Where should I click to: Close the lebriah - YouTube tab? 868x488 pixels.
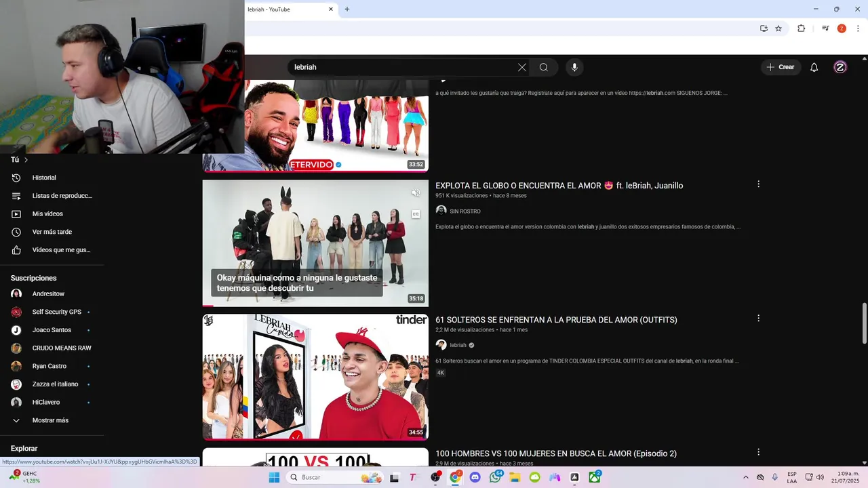tap(331, 9)
